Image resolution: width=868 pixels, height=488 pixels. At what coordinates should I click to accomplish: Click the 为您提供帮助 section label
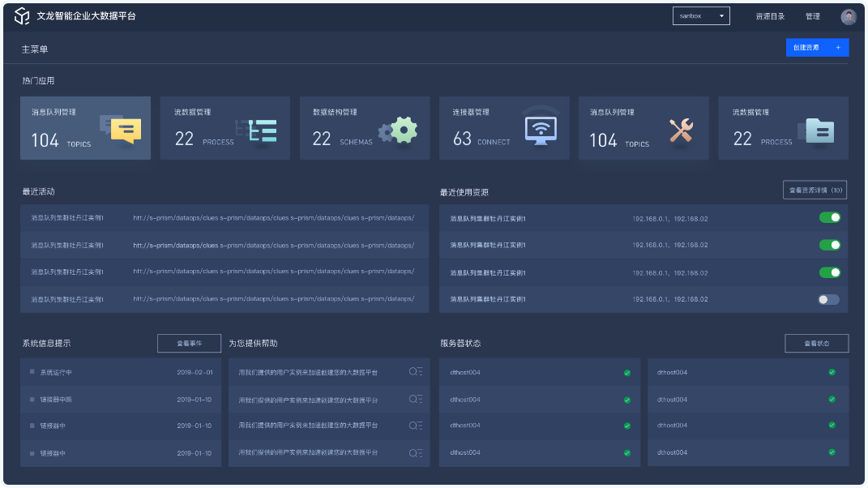[x=253, y=344]
